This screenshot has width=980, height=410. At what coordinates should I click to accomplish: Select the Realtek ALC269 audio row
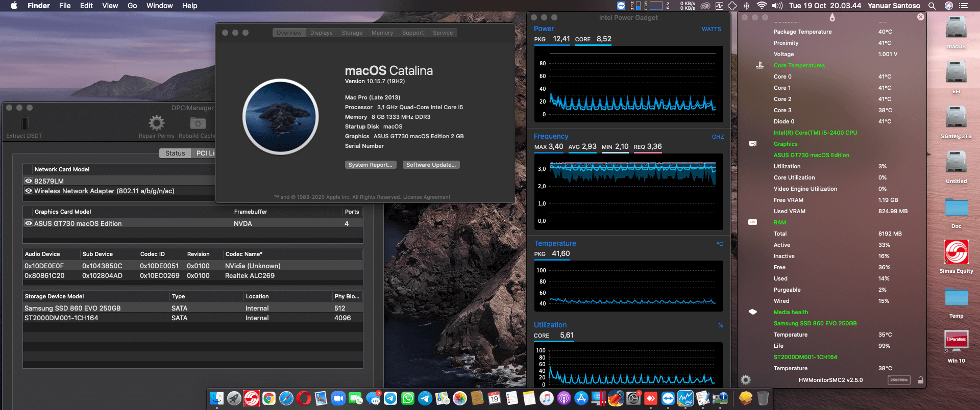pyautogui.click(x=193, y=275)
